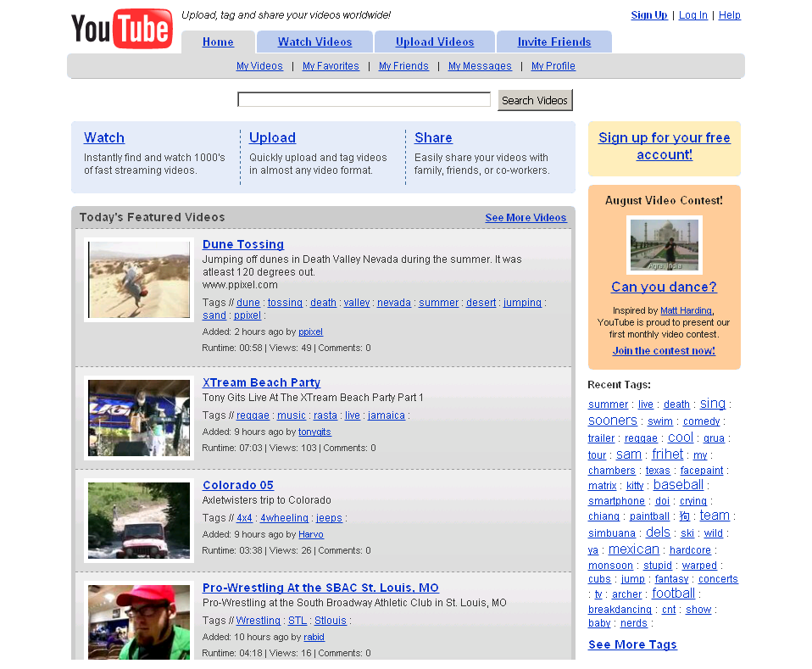View the August Video Contest image

click(664, 245)
